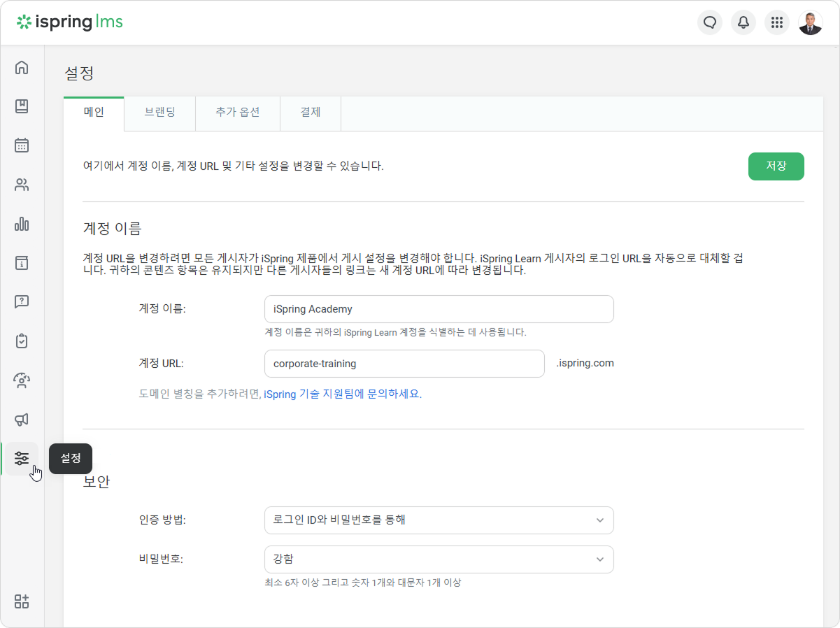This screenshot has width=840, height=628.
Task: Click the user profile avatar
Action: pos(811,22)
